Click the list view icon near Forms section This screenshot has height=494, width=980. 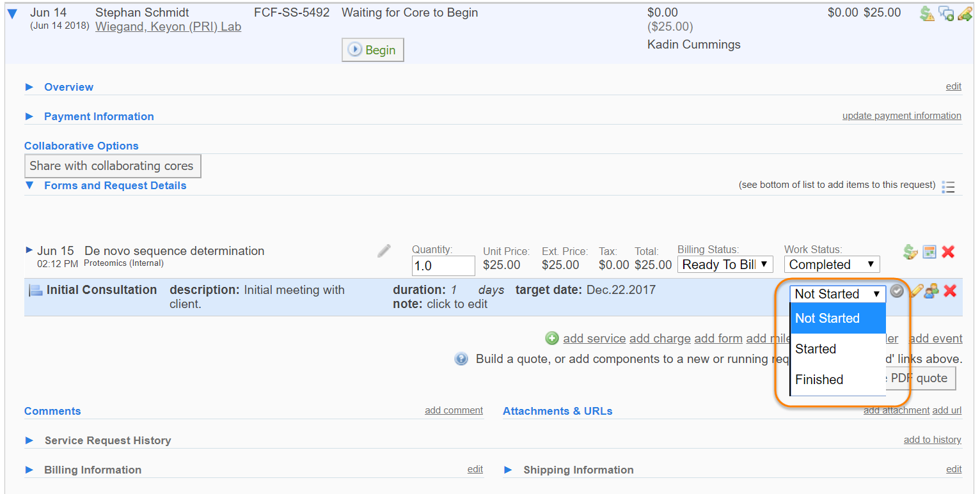(948, 187)
